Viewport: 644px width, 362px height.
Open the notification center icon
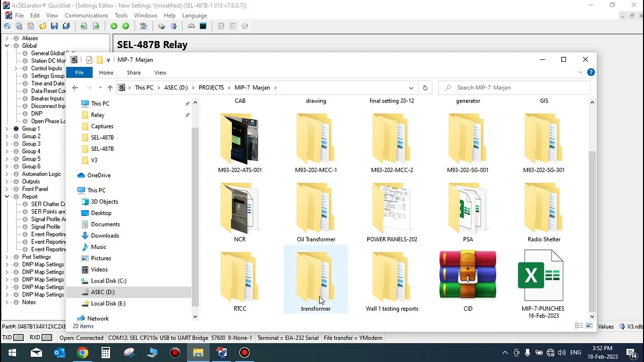pos(631,353)
